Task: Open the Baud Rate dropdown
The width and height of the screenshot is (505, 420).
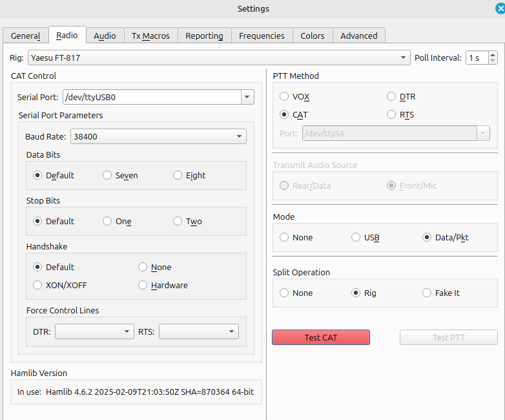Action: [x=158, y=136]
